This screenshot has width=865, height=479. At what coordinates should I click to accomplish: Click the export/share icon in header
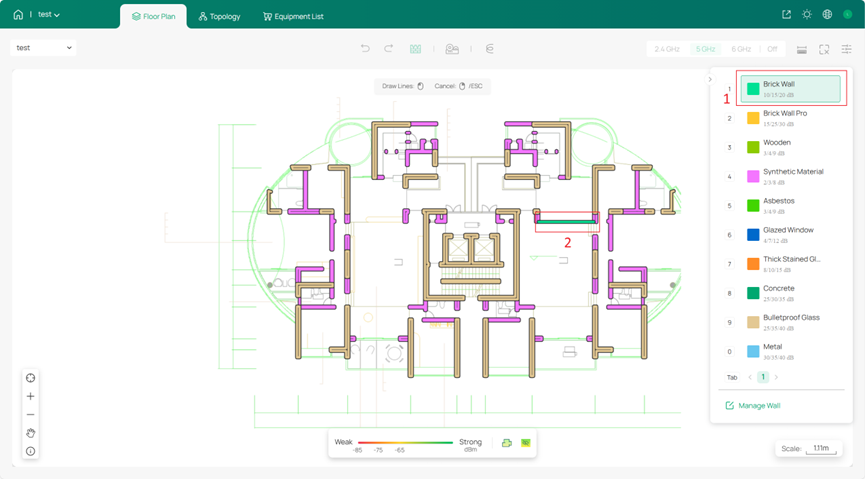pyautogui.click(x=787, y=14)
